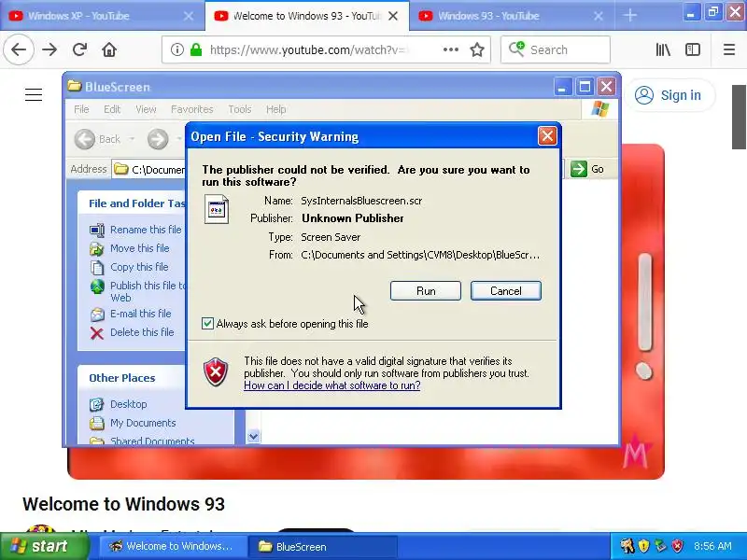Open the File menu in the BlueScreen window

click(81, 109)
